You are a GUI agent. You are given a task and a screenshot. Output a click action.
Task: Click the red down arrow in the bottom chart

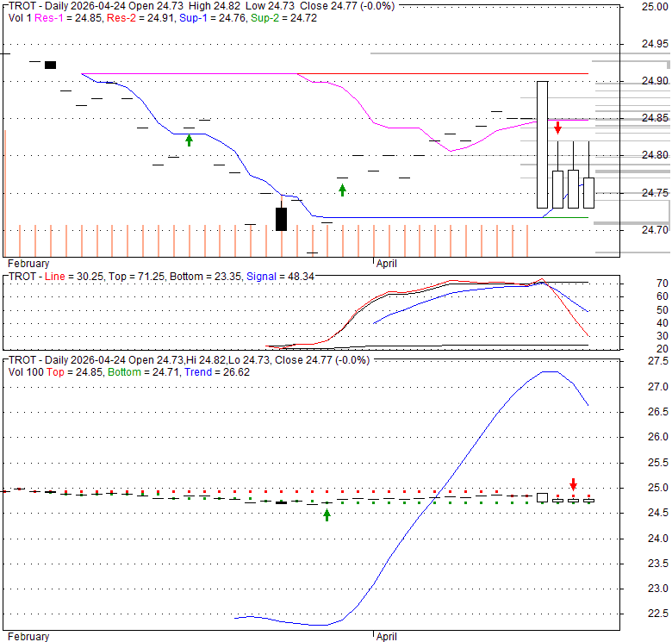coord(573,484)
